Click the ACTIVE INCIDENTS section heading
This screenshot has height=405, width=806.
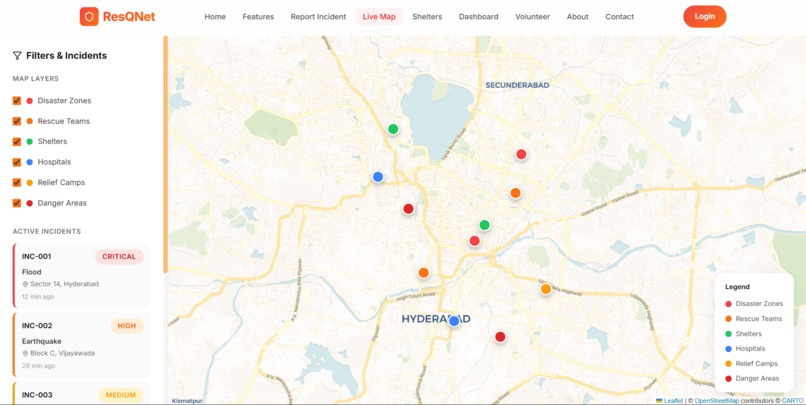pyautogui.click(x=47, y=231)
